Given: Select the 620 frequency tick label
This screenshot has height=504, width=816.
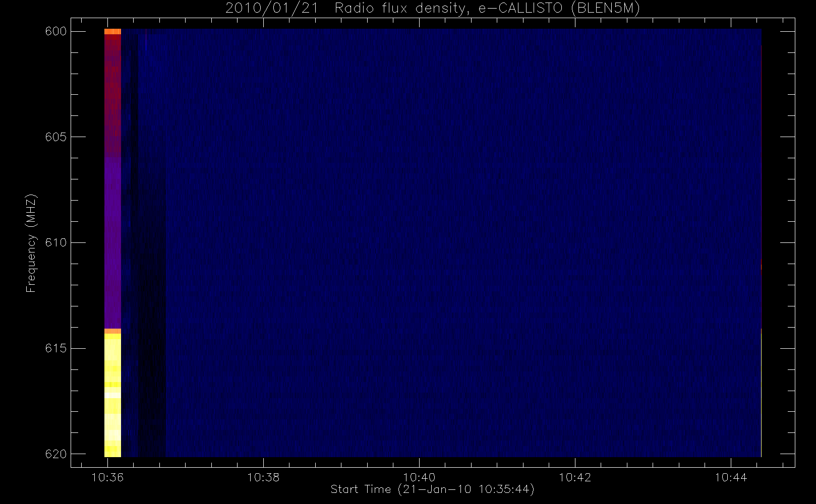Looking at the screenshot, I should (56, 454).
